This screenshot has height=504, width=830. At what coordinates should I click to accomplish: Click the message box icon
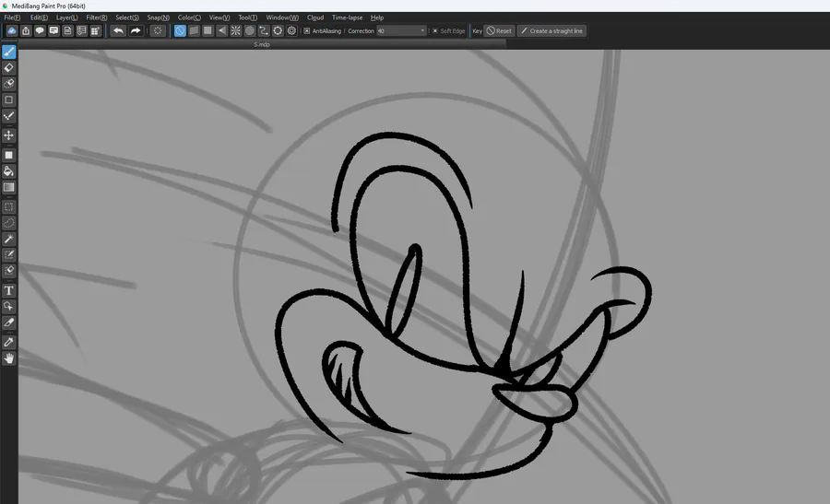(53, 30)
